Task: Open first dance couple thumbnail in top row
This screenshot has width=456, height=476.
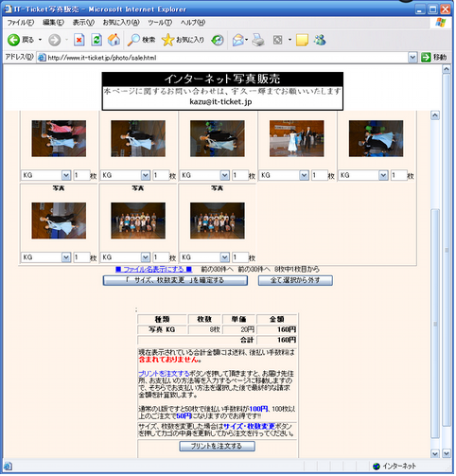Action: point(59,138)
